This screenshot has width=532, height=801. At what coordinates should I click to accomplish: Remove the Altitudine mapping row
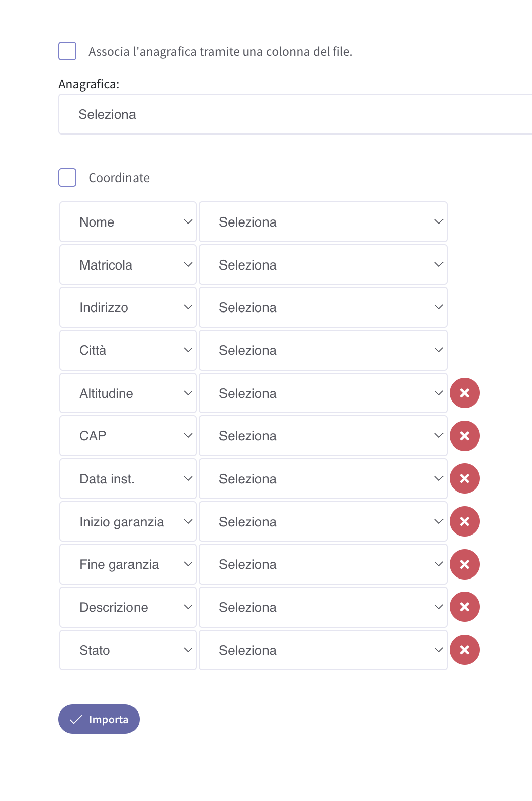coord(465,393)
